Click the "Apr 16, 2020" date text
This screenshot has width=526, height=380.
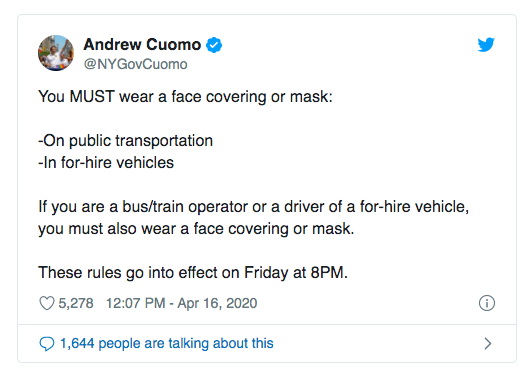[x=217, y=303]
